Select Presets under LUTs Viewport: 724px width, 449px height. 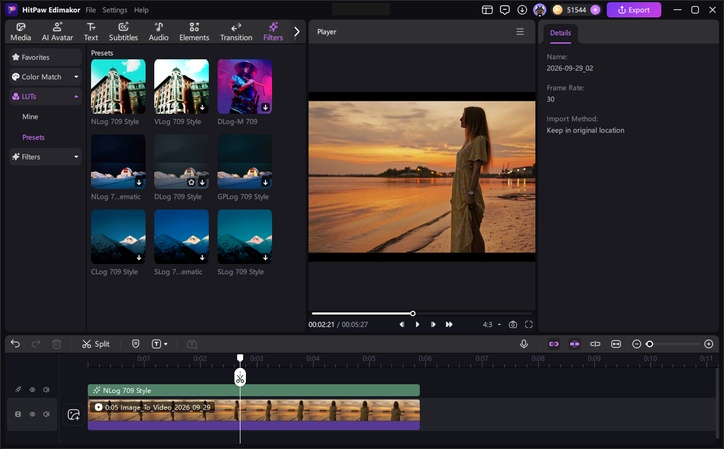pos(33,137)
